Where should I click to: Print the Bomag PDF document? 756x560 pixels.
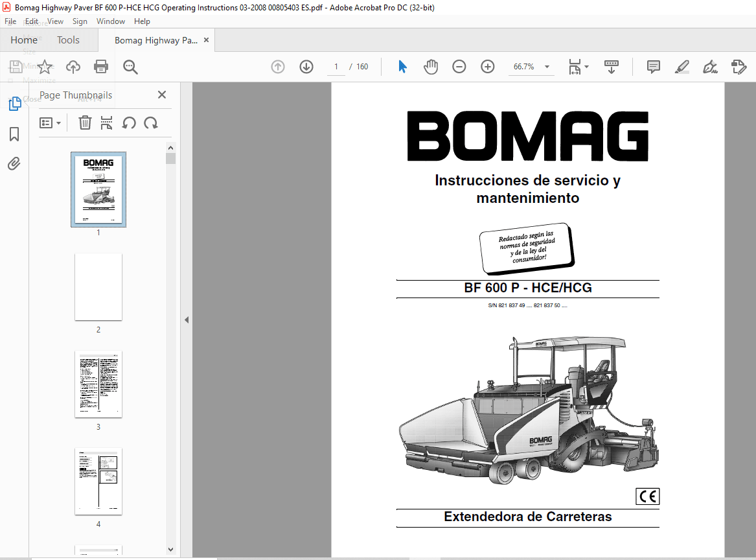102,66
